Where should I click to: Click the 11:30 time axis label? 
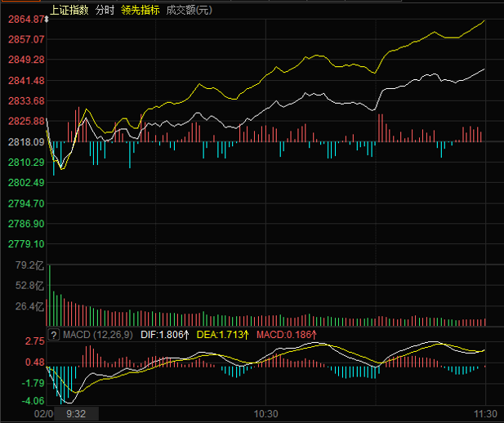coord(486,414)
